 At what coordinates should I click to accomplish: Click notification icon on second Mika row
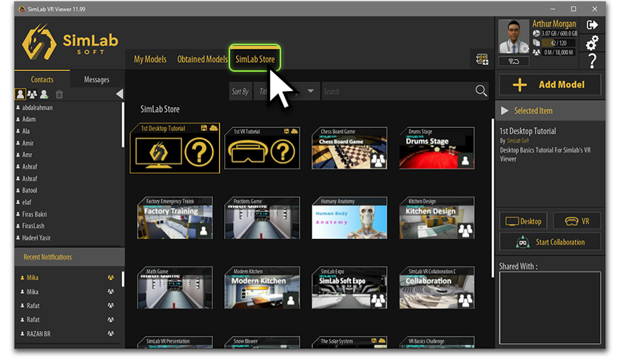click(111, 291)
